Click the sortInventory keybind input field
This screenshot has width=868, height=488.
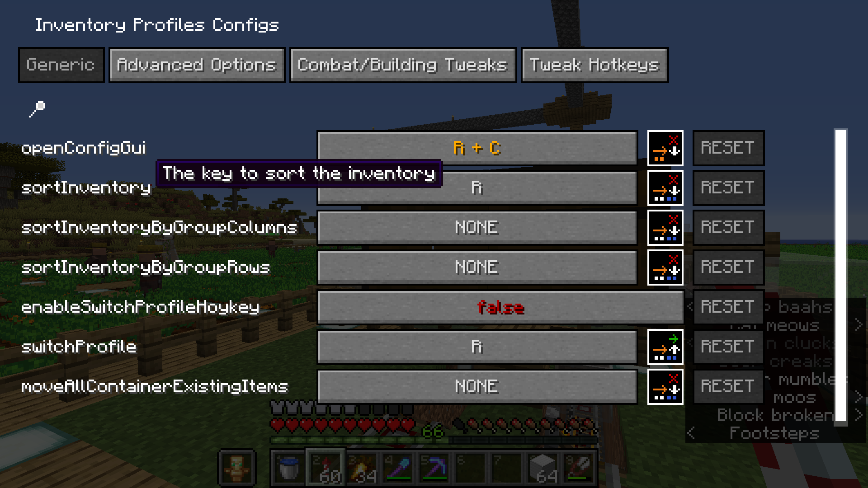(477, 187)
